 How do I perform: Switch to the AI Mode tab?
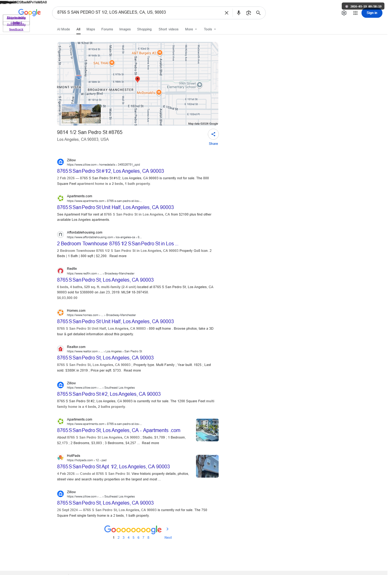click(63, 29)
